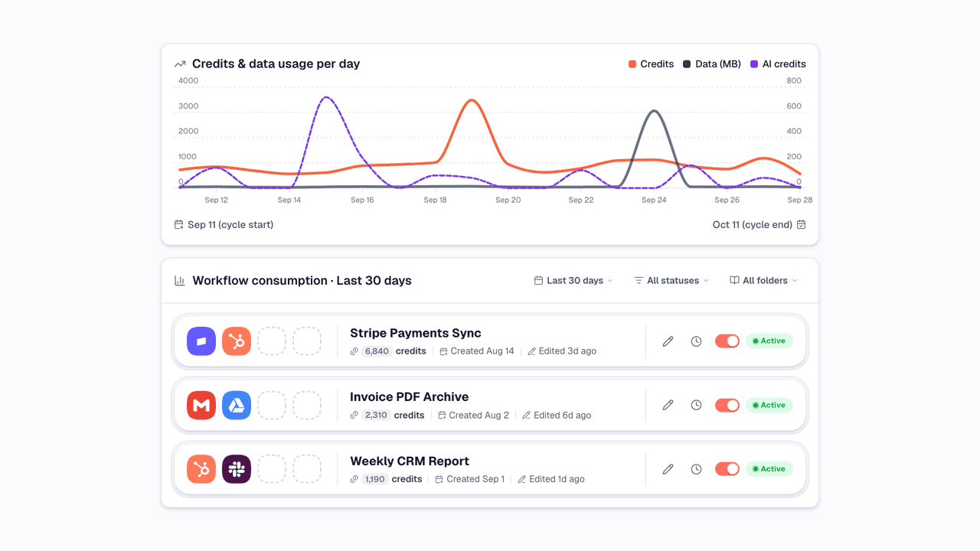
Task: Click the Active badge on Weekly CRM Report
Action: (x=769, y=469)
